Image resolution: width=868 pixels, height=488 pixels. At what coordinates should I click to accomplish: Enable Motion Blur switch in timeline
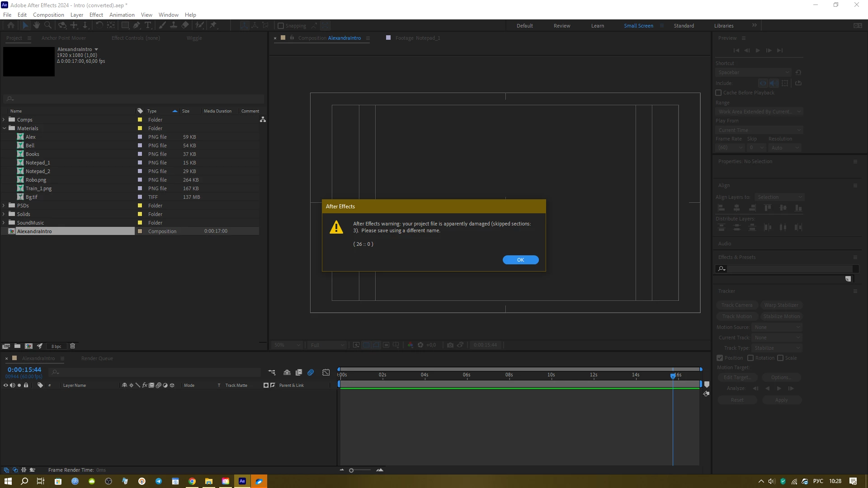point(311,373)
